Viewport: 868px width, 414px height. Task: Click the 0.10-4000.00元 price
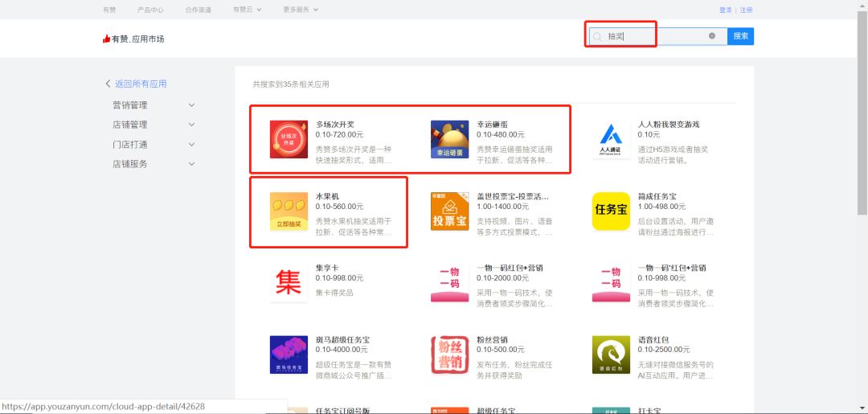pos(342,350)
